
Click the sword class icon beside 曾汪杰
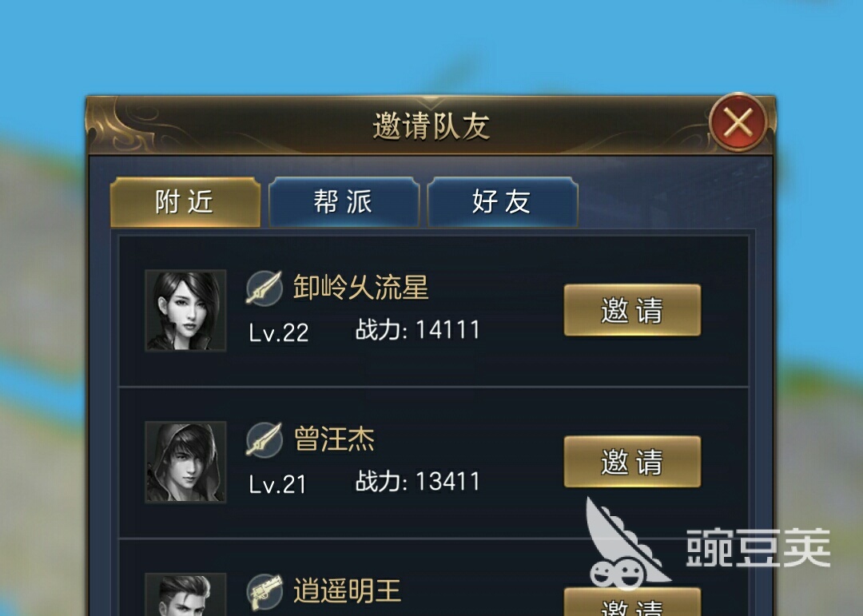coord(264,439)
